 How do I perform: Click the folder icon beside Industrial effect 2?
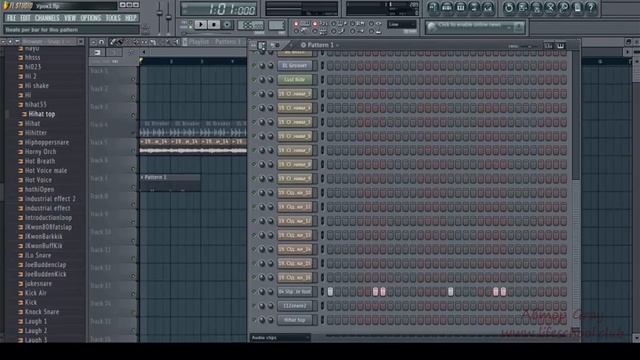(20, 199)
